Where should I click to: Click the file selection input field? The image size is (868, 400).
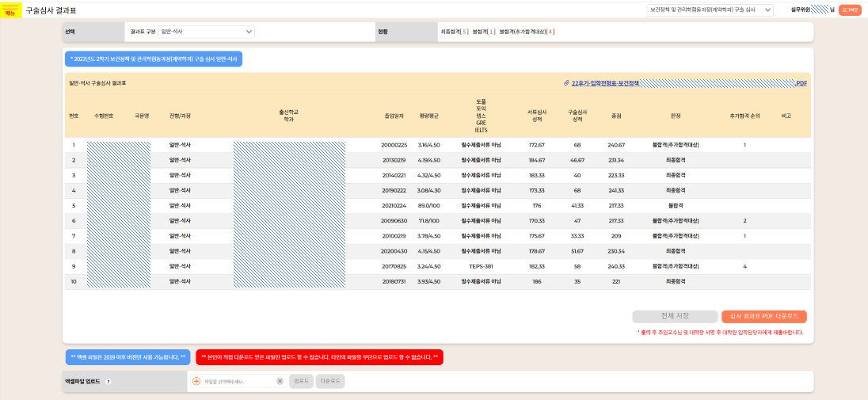(x=238, y=381)
